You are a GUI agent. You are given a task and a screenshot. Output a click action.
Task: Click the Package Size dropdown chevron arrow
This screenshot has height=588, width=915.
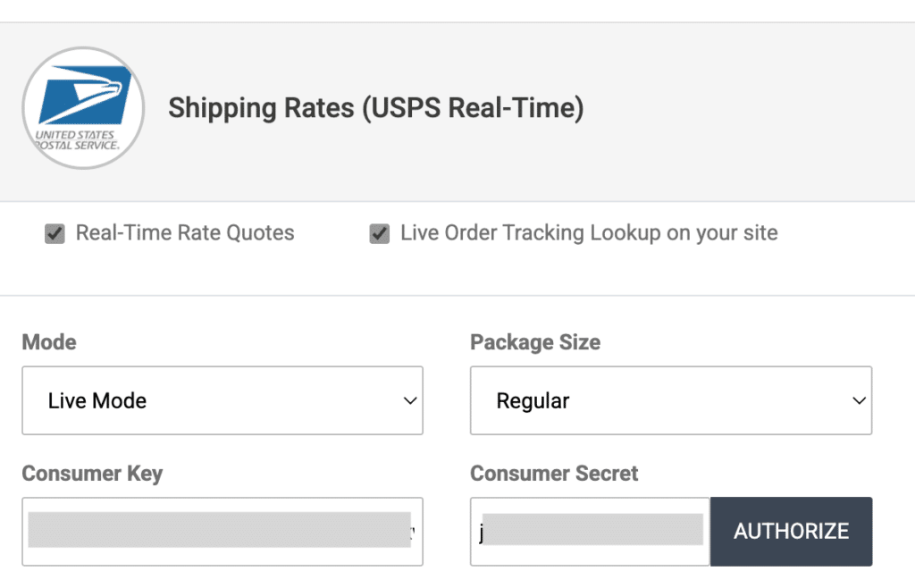coord(860,400)
